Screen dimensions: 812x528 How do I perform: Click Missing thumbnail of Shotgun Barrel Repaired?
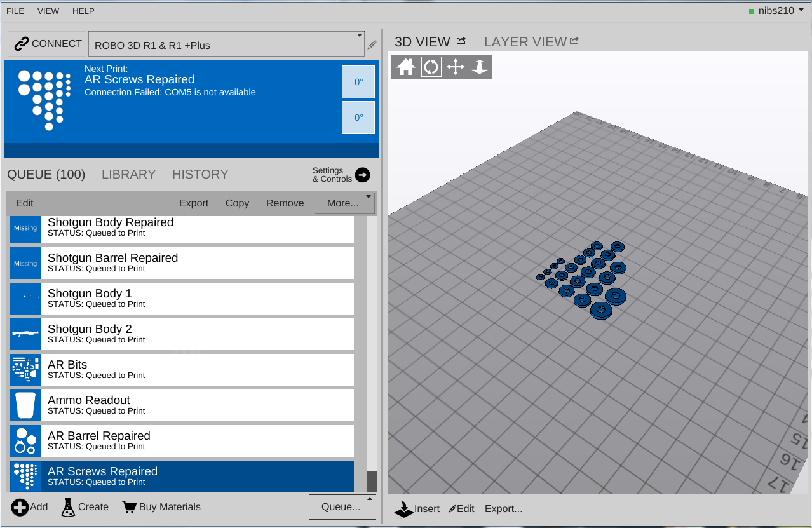click(25, 262)
